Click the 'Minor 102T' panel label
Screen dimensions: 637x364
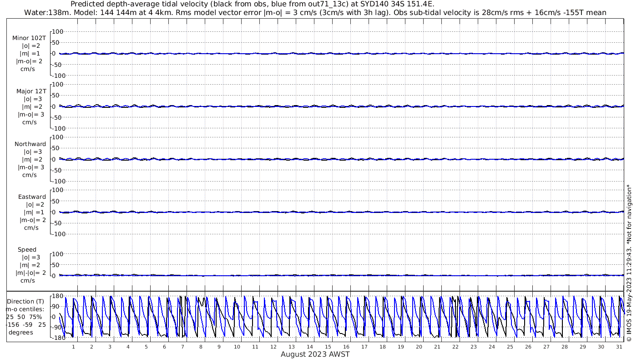point(29,38)
